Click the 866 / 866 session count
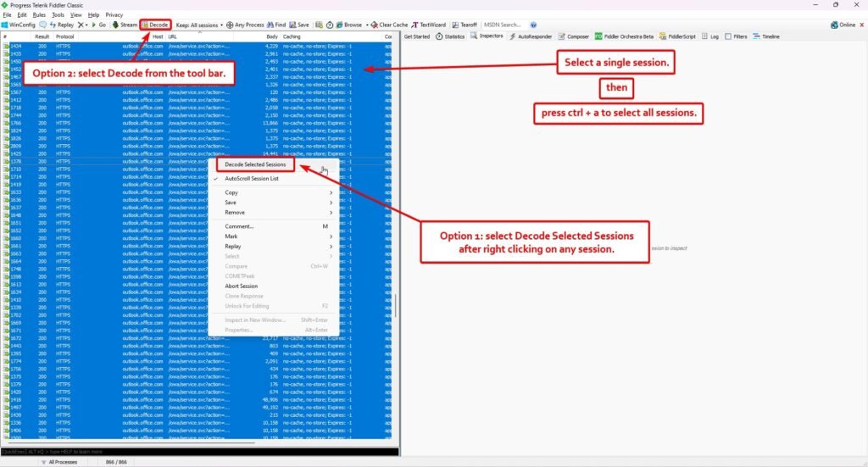The height and width of the screenshot is (467, 868). pos(116,462)
